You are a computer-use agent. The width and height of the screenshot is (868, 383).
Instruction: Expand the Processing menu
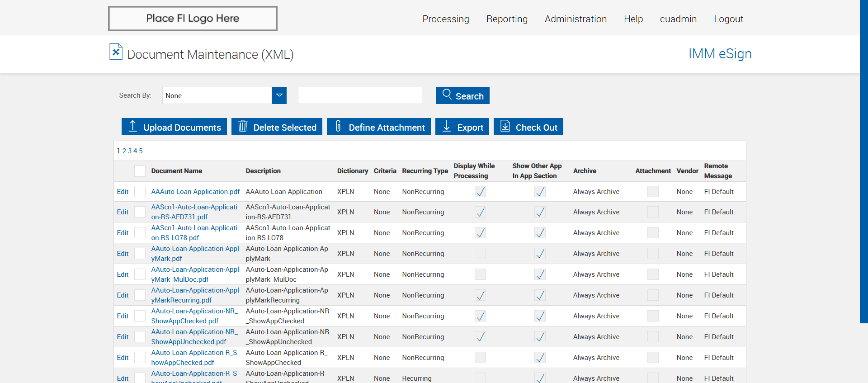446,19
